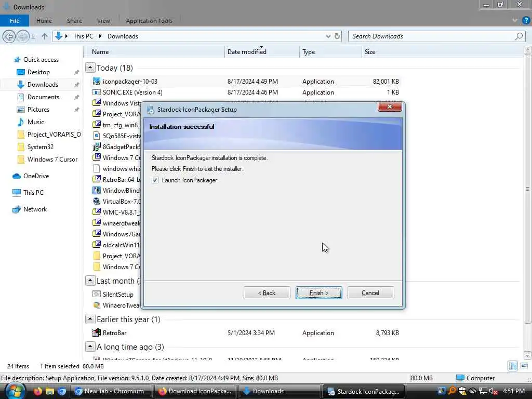Open Music in the navigation pane
This screenshot has height=399, width=532.
pos(35,122)
